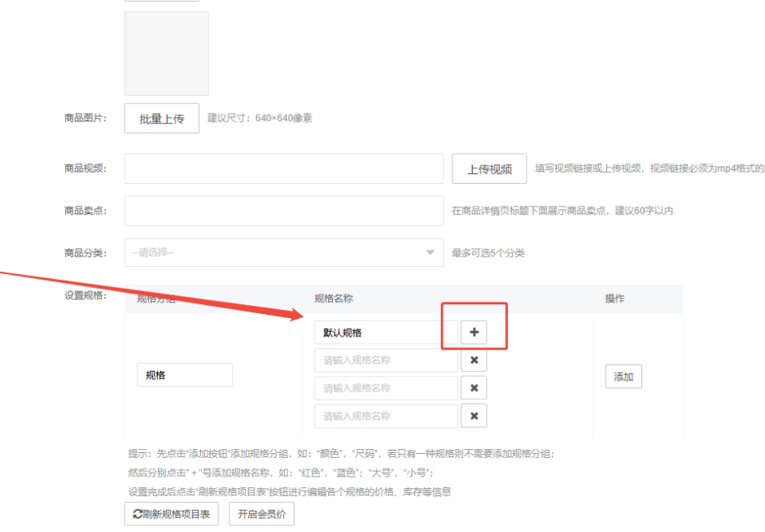
Task: Click the last empty 请输入规格名称 field
Action: pyautogui.click(x=386, y=416)
